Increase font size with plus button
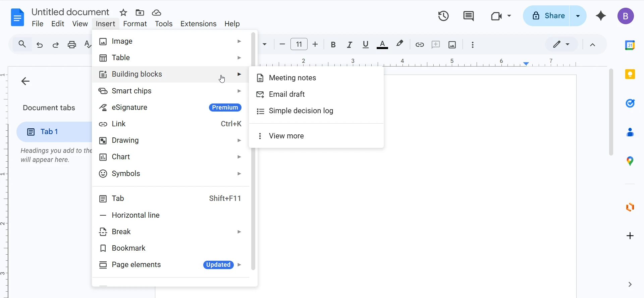Viewport: 644px width, 298px height. point(315,44)
